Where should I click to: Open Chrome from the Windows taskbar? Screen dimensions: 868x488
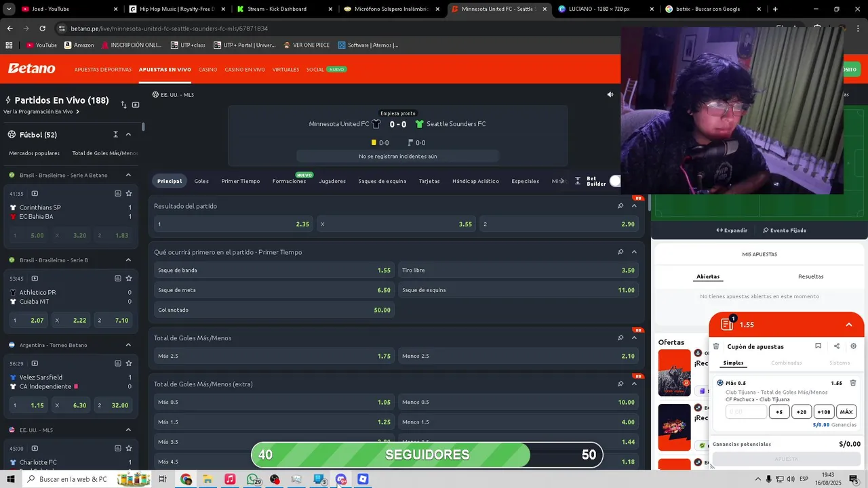coord(186,479)
